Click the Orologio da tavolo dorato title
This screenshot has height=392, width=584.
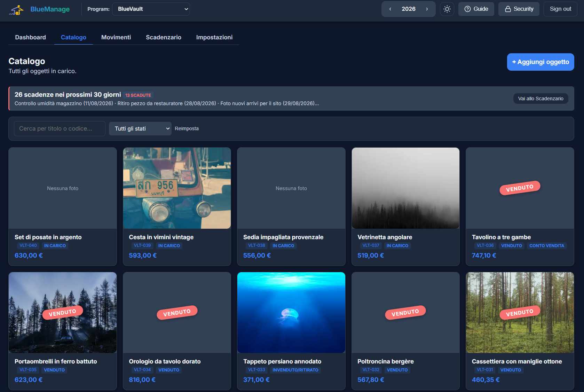[x=165, y=361]
